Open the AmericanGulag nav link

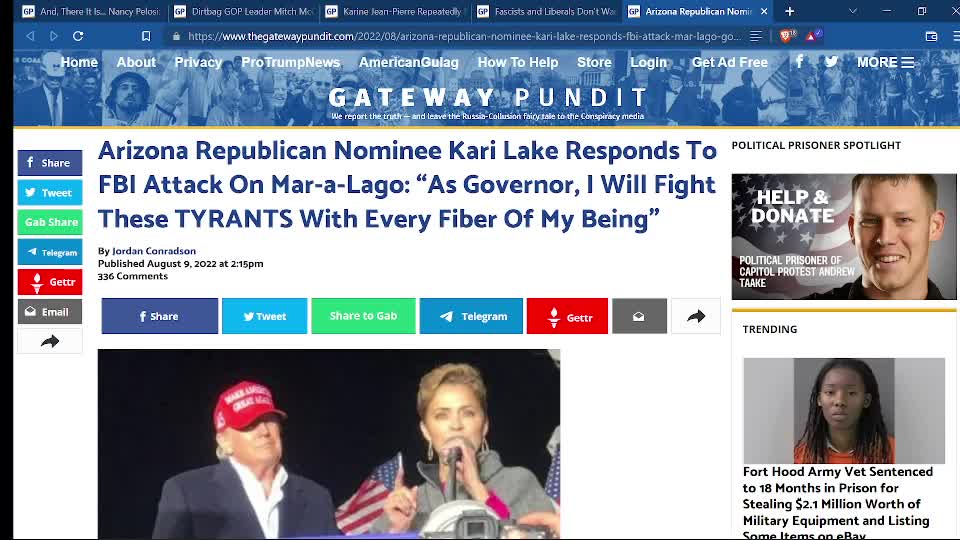pos(408,62)
